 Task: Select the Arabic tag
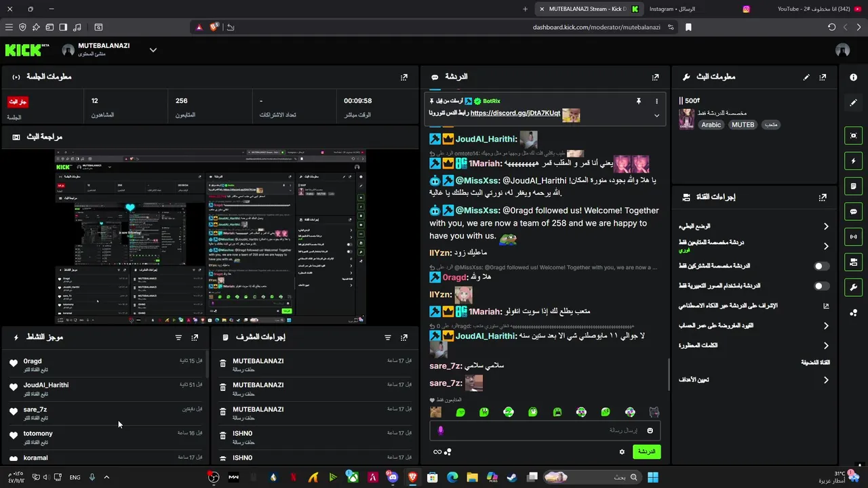tap(711, 125)
